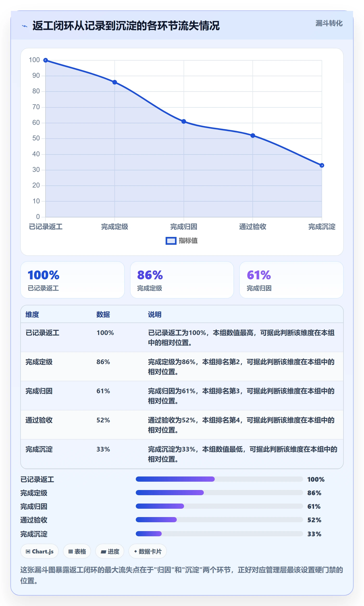Select the 86% 完成定级 stat card

click(182, 280)
